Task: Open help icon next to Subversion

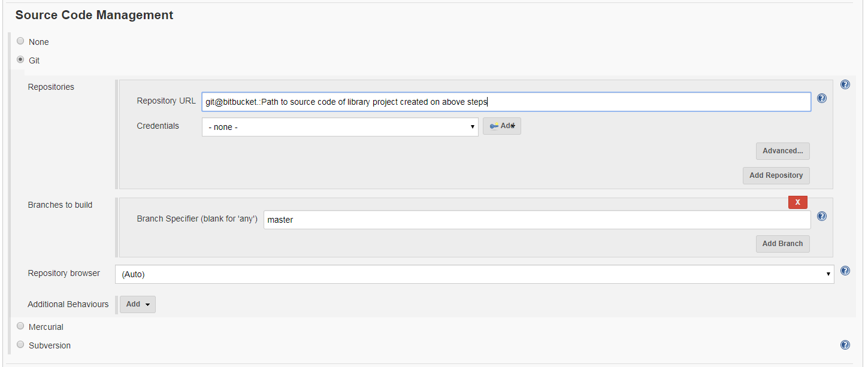Action: pyautogui.click(x=845, y=345)
